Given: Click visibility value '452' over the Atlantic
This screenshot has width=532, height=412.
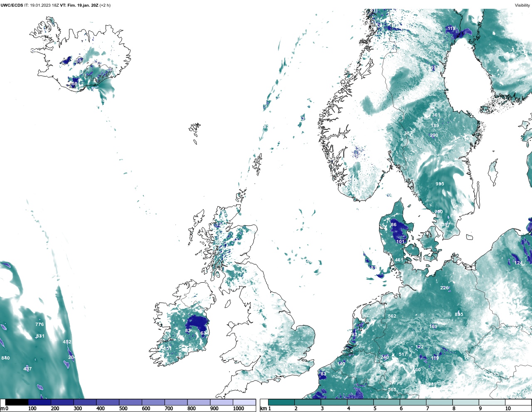Looking at the screenshot, I should pyautogui.click(x=67, y=342).
